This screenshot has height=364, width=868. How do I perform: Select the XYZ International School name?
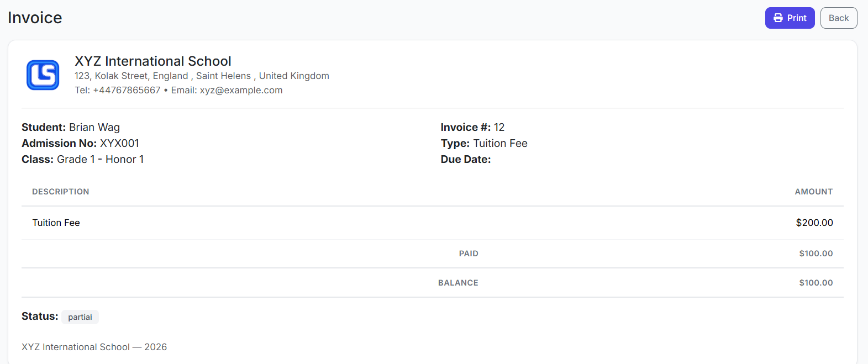tap(153, 61)
